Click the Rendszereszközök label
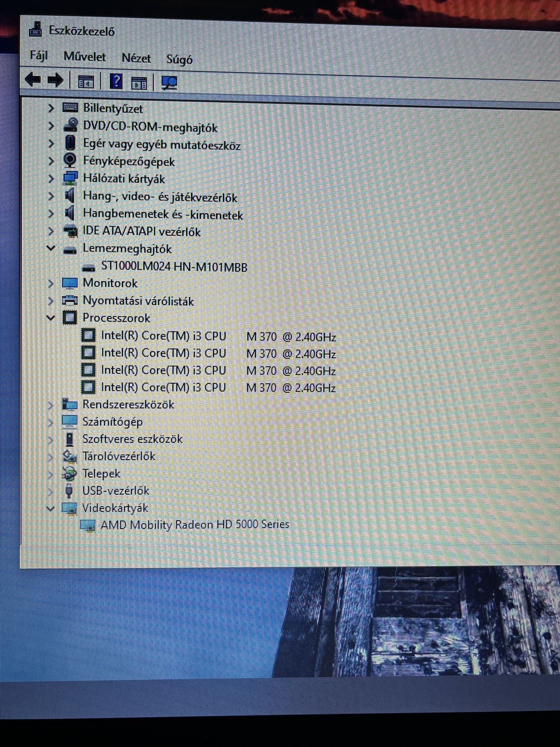 [129, 404]
